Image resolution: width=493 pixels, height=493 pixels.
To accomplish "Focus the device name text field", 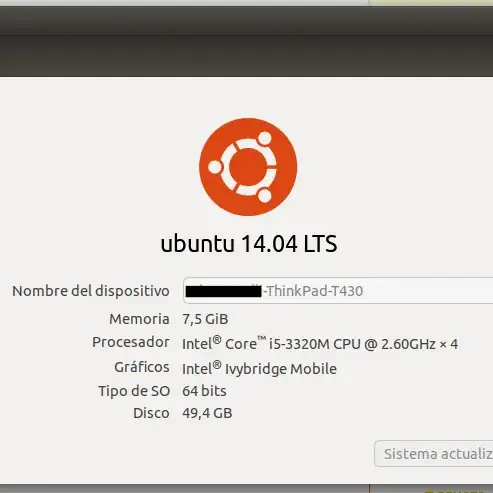I will pyautogui.click(x=338, y=291).
